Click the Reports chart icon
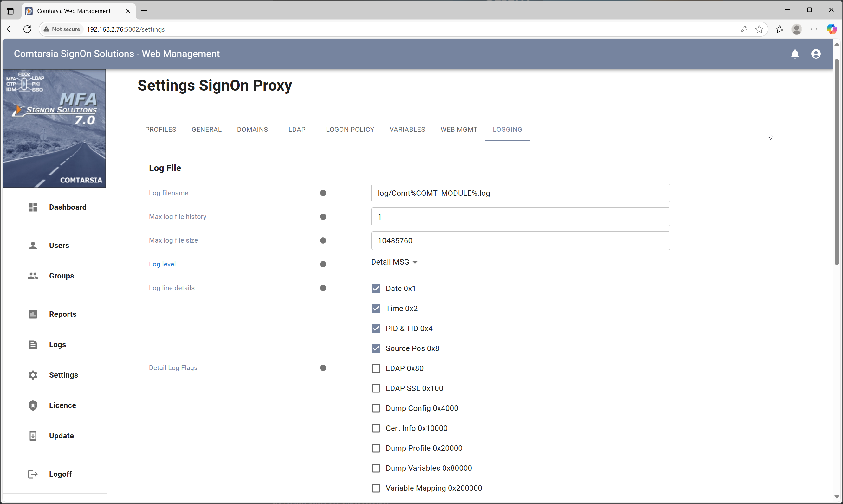843x504 pixels. (x=33, y=314)
